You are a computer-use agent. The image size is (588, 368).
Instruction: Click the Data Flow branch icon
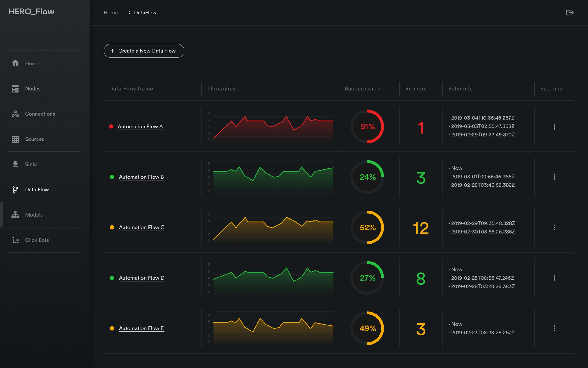pos(15,190)
